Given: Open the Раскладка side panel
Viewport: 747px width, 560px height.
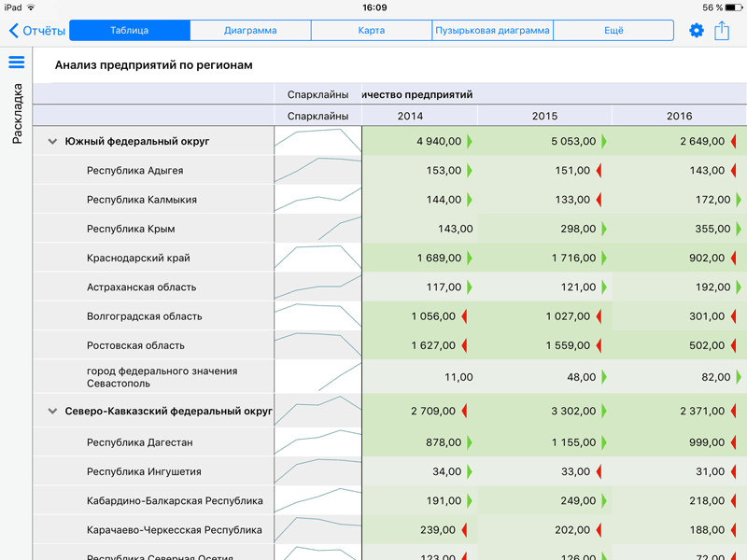Looking at the screenshot, I should 17,114.
